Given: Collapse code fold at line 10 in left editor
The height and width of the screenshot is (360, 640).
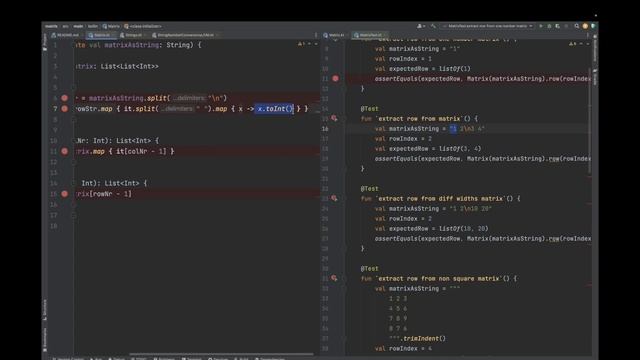Looking at the screenshot, I should click(x=74, y=140).
